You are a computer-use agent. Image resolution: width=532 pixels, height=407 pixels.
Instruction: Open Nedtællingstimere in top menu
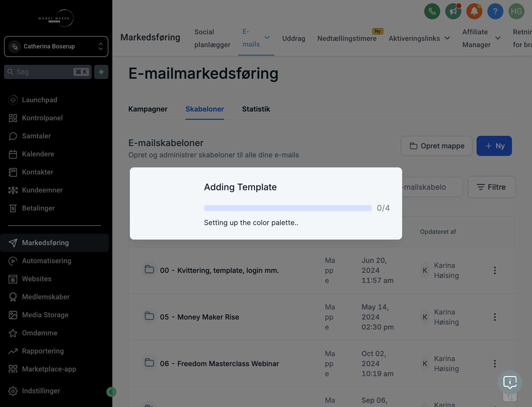[x=347, y=38]
